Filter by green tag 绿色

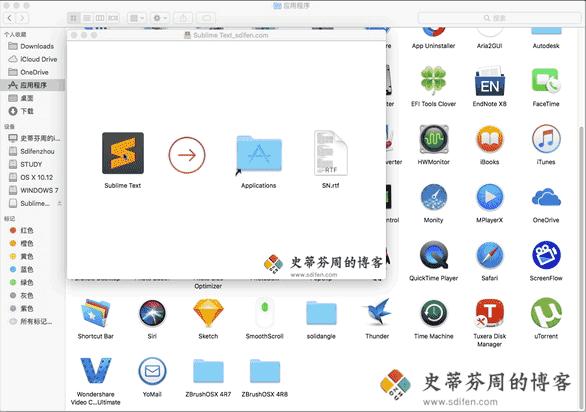(22, 283)
